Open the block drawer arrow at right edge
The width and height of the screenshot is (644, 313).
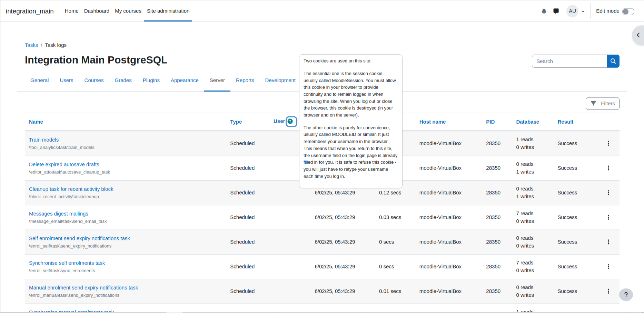pyautogui.click(x=638, y=35)
